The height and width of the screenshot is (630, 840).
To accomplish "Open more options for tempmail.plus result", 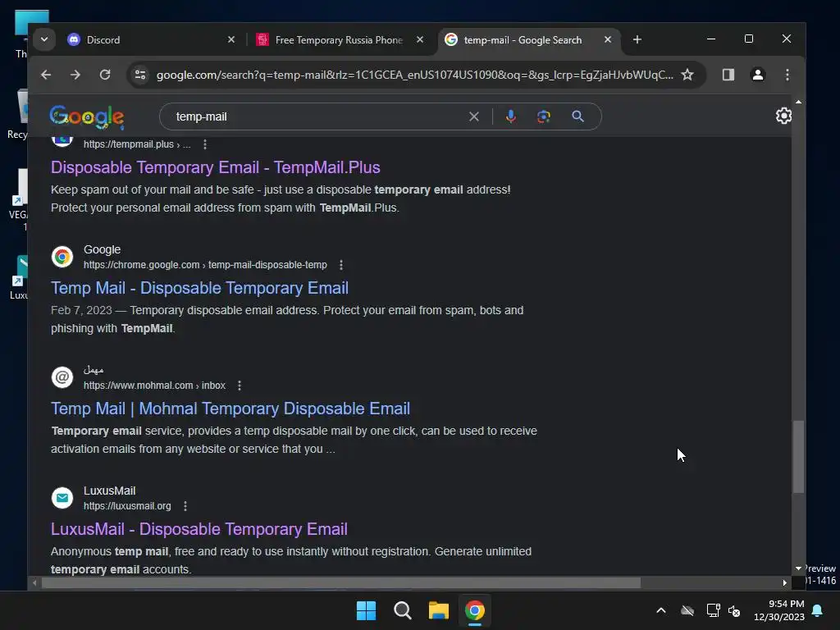I will pos(205,144).
